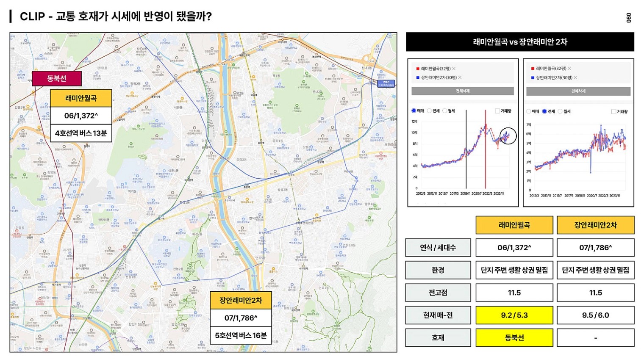Click 래미안월곡 column header in the comparison table
The height and width of the screenshot is (362, 644).
[514, 225]
